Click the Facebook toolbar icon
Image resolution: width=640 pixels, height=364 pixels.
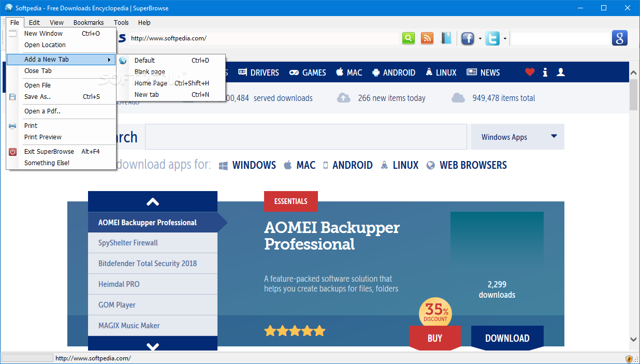pyautogui.click(x=468, y=38)
